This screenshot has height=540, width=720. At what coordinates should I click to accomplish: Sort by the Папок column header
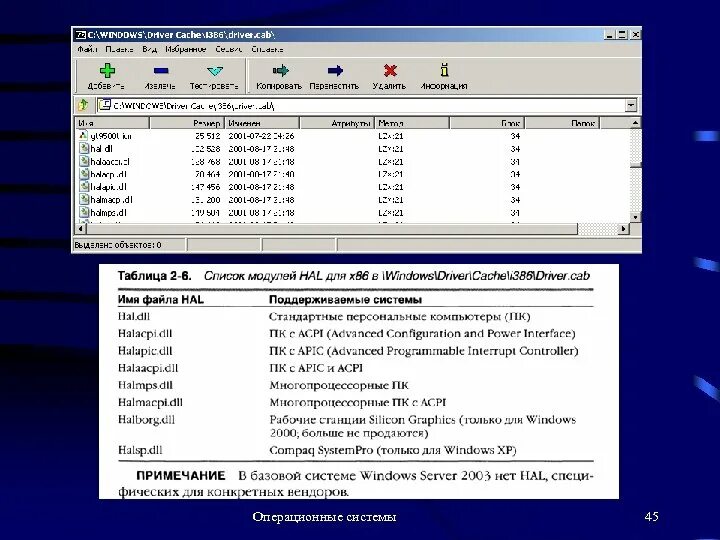click(562, 123)
